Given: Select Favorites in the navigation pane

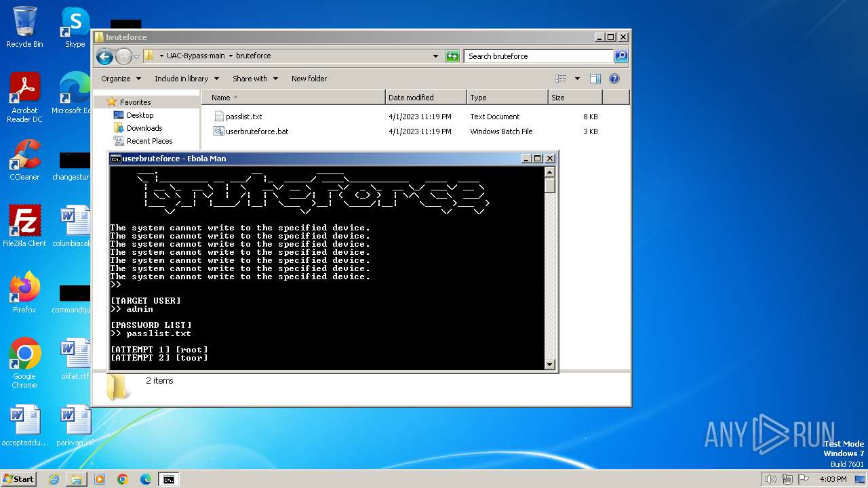Looking at the screenshot, I should point(135,102).
